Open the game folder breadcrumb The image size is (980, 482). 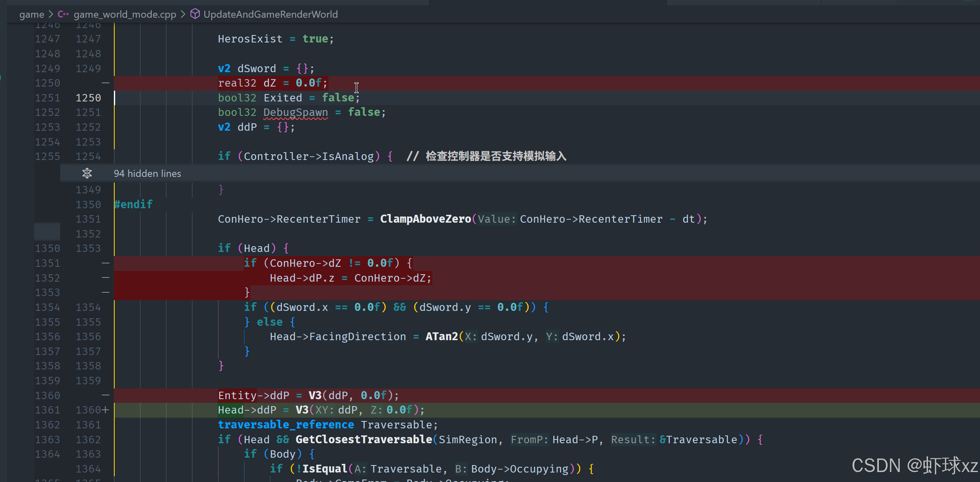click(31, 14)
